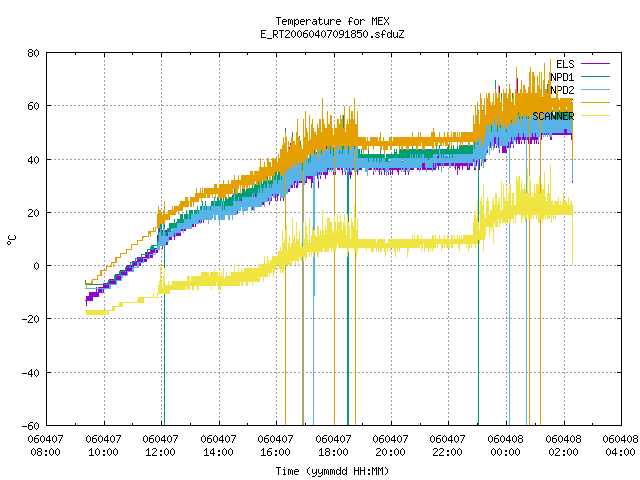Click the °C y-axis unit label
Image resolution: width=640 pixels, height=480 pixels.
(12, 240)
